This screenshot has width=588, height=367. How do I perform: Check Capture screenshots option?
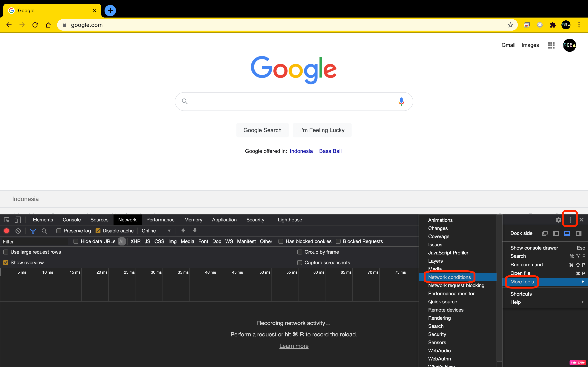pos(300,263)
